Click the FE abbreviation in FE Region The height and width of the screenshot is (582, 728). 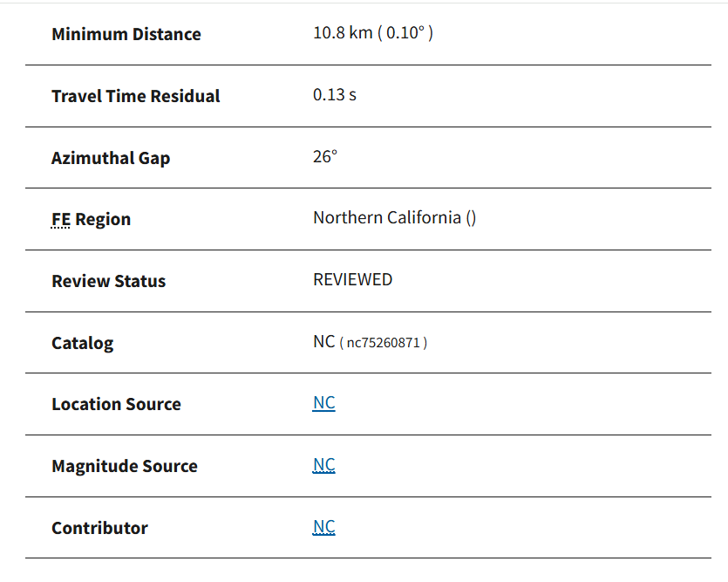pos(61,219)
